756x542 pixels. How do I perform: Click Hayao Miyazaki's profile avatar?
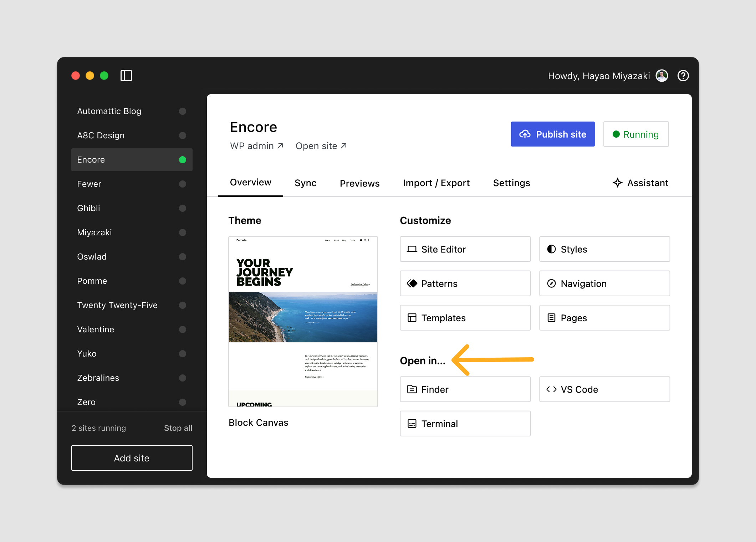click(661, 76)
